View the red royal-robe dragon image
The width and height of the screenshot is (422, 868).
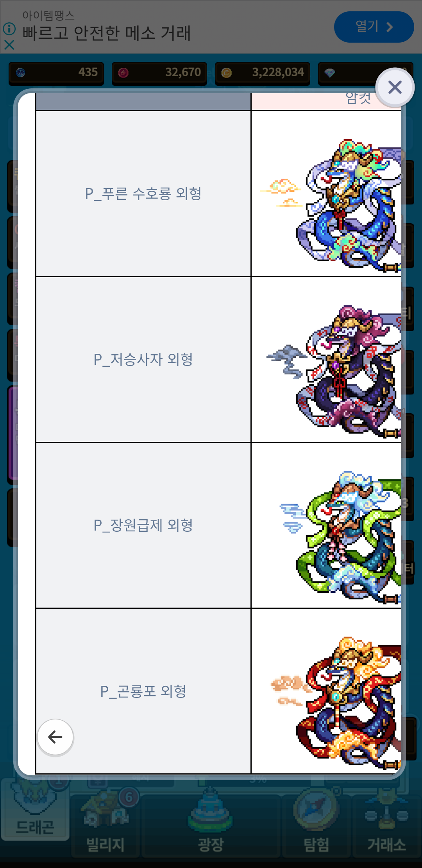pos(336,703)
